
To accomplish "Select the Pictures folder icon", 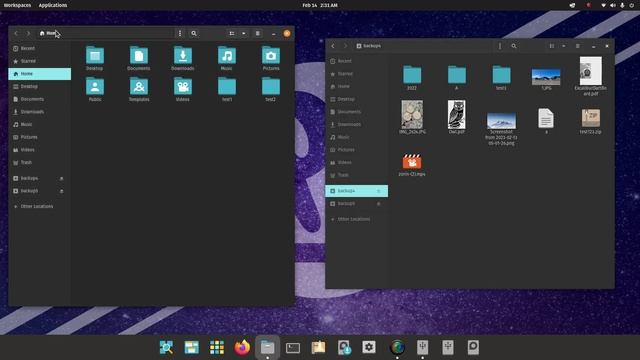I will [271, 56].
